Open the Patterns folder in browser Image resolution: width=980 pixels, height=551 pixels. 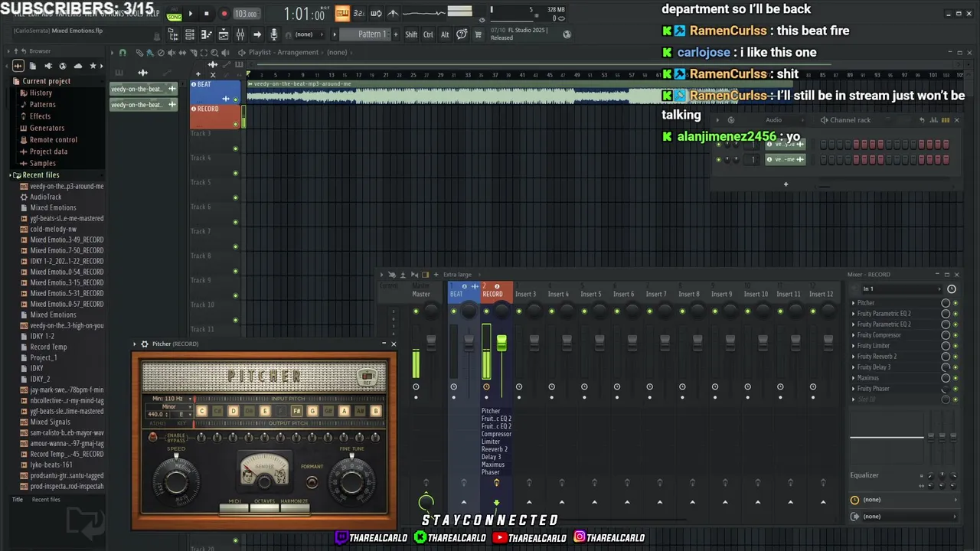pyautogui.click(x=42, y=105)
